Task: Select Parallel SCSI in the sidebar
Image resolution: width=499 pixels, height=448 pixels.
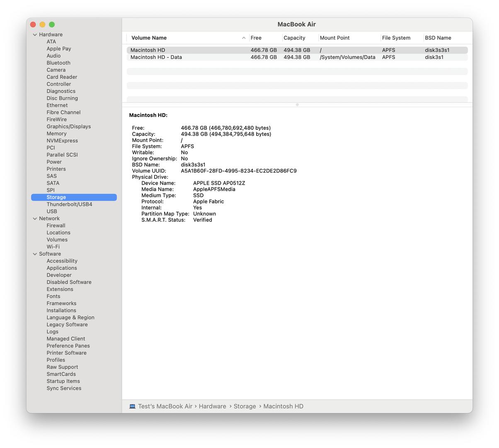Action: (x=62, y=155)
